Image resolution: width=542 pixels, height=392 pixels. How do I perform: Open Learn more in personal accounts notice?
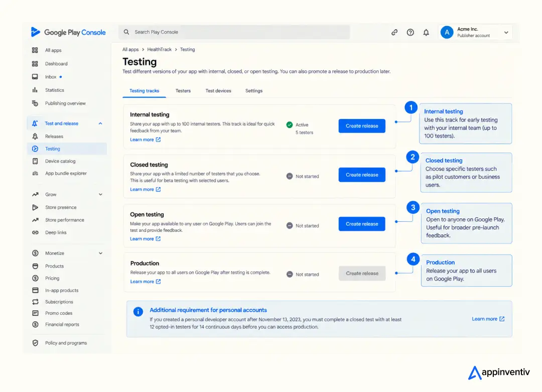pos(488,319)
